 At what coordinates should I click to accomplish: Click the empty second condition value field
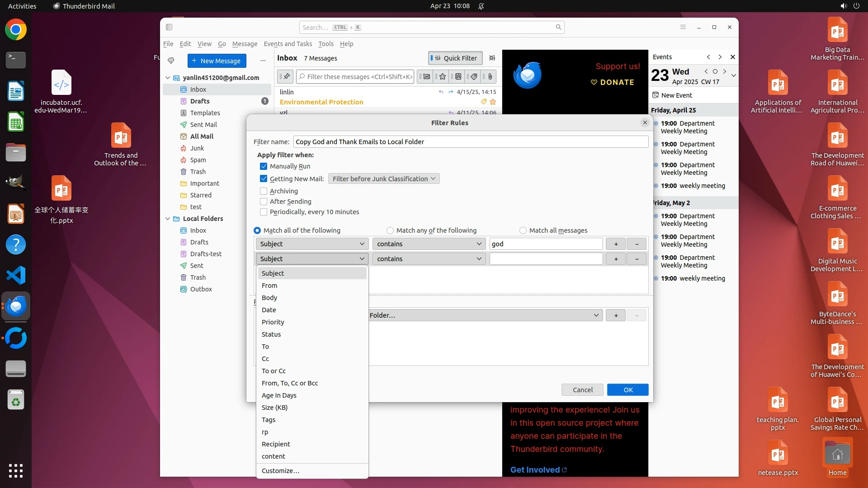[x=546, y=259]
